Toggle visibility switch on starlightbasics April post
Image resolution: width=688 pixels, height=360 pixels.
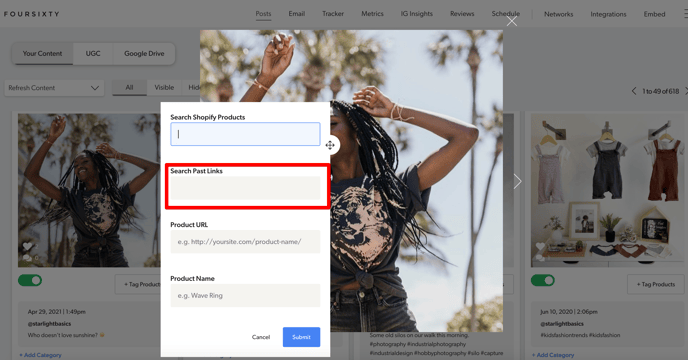point(30,280)
